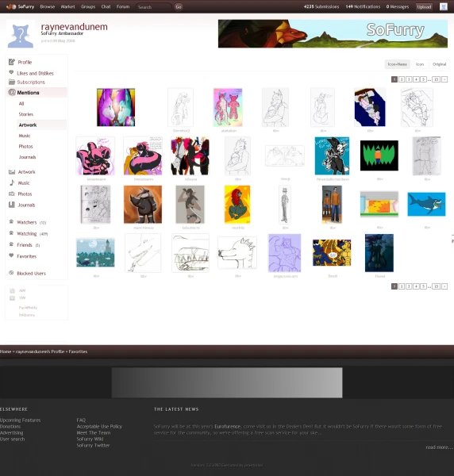The image size is (454, 476).
Task: Open the 149 Notifications link
Action: [363, 6]
